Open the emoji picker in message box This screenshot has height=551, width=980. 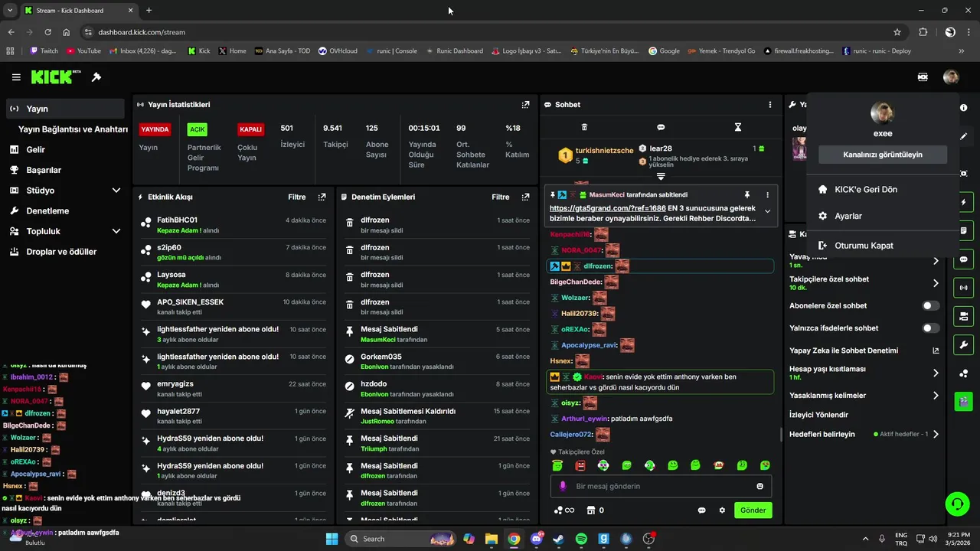(x=759, y=486)
